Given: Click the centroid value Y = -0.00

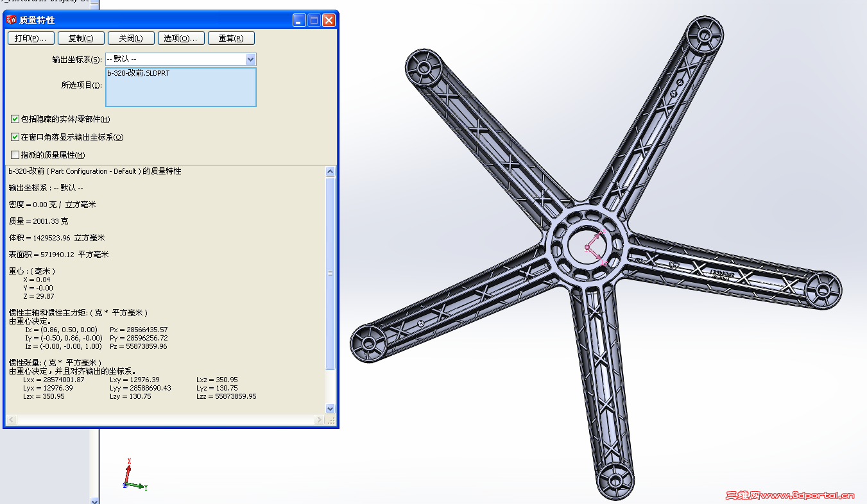Looking at the screenshot, I should pos(38,288).
